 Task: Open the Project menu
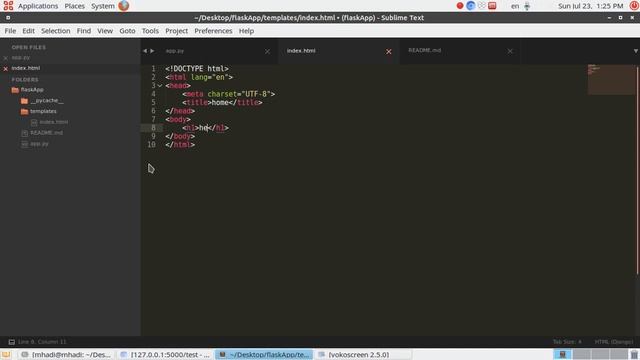pyautogui.click(x=176, y=31)
